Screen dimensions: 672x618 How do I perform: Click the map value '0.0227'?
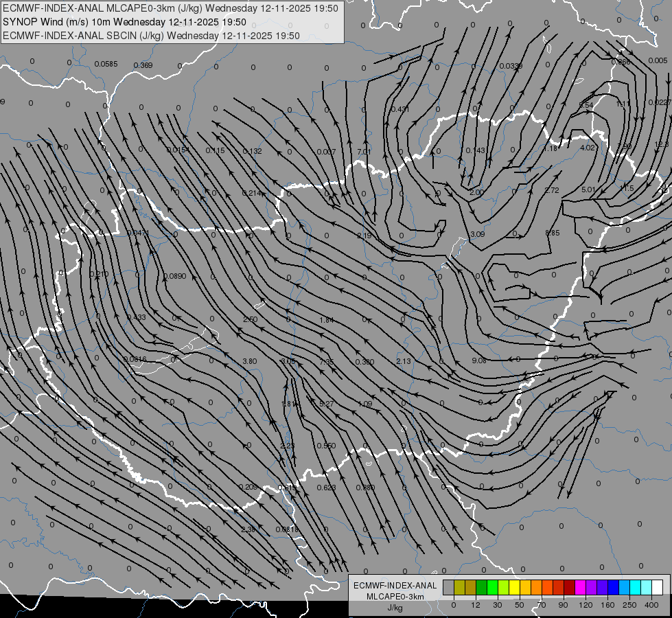(x=660, y=102)
